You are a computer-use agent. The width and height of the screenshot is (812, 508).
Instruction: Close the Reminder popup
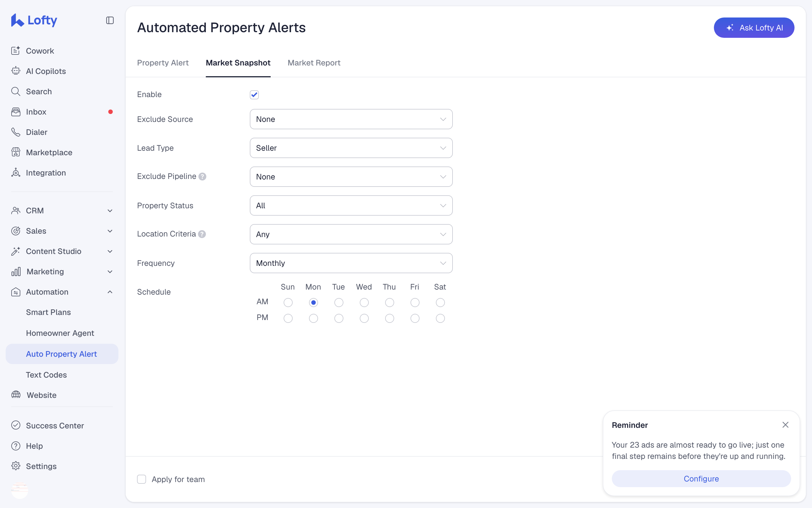point(785,425)
